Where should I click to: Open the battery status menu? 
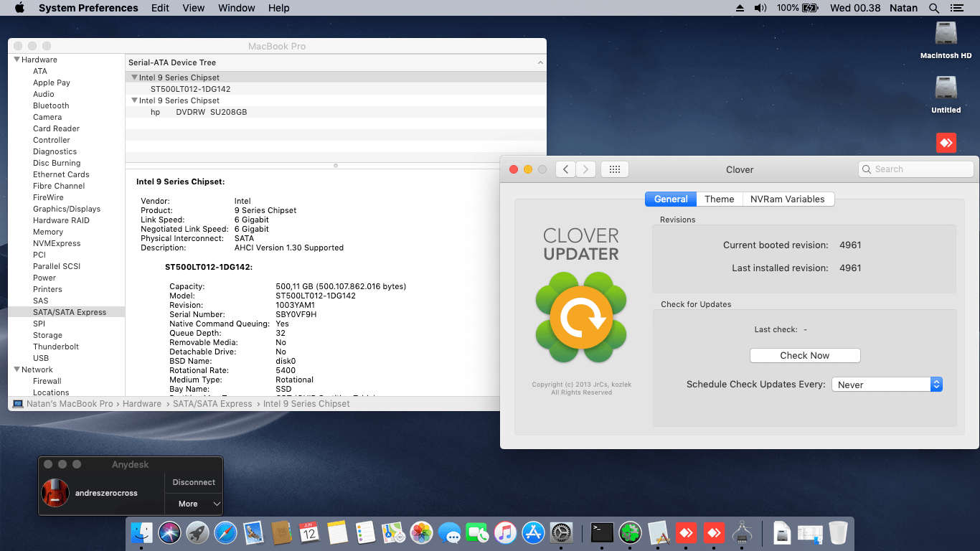[x=797, y=8]
